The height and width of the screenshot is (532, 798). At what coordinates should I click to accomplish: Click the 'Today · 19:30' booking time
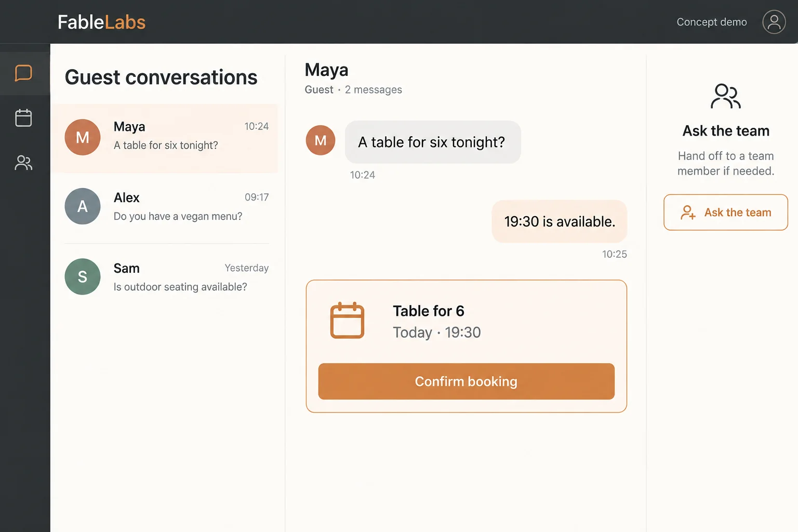point(437,332)
